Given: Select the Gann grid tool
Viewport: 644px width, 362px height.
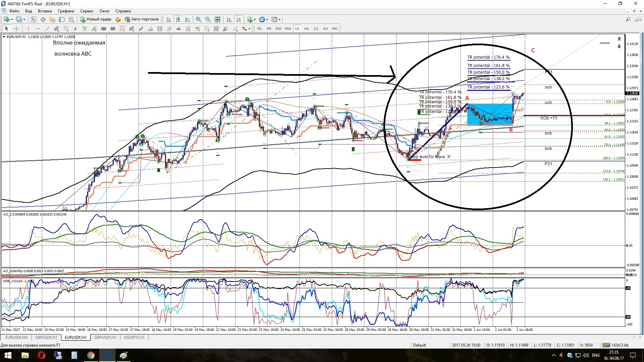Looking at the screenshot, I should tap(216, 29).
